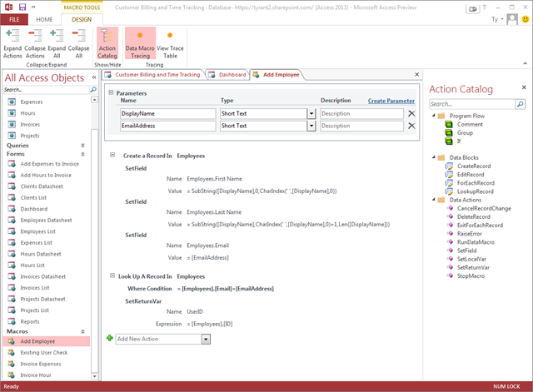Close the Action Catalog pane

click(524, 87)
